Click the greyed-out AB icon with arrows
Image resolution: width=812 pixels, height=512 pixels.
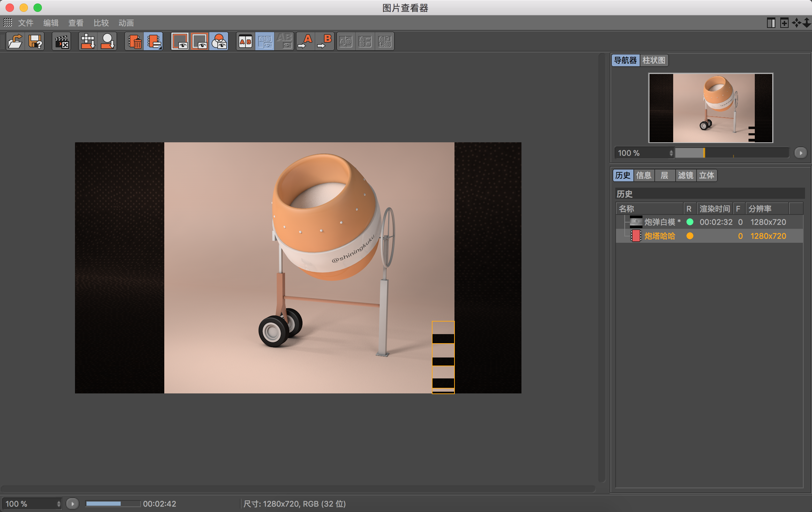pyautogui.click(x=385, y=42)
